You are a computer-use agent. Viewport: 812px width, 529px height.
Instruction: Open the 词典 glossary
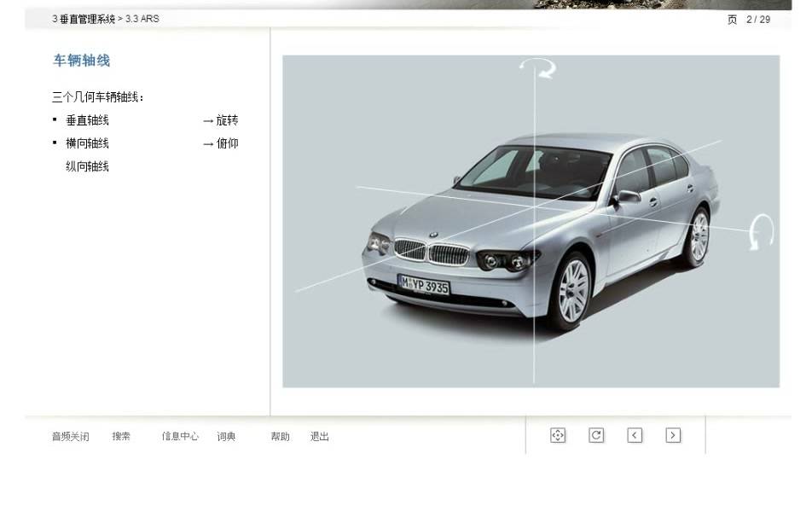226,436
